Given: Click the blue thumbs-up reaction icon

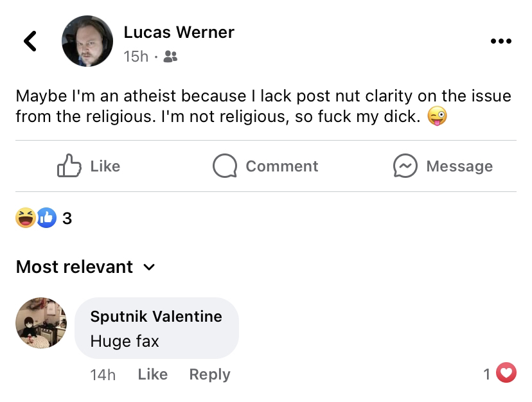Looking at the screenshot, I should (46, 218).
